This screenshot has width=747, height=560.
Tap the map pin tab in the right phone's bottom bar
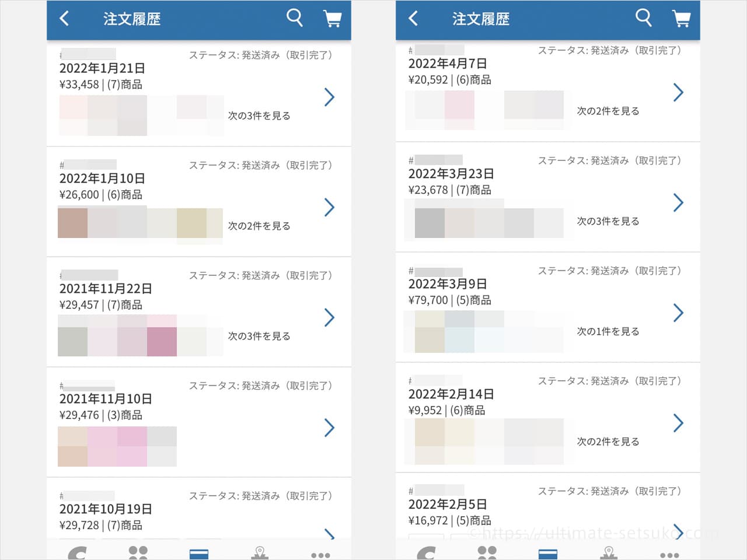tap(609, 552)
